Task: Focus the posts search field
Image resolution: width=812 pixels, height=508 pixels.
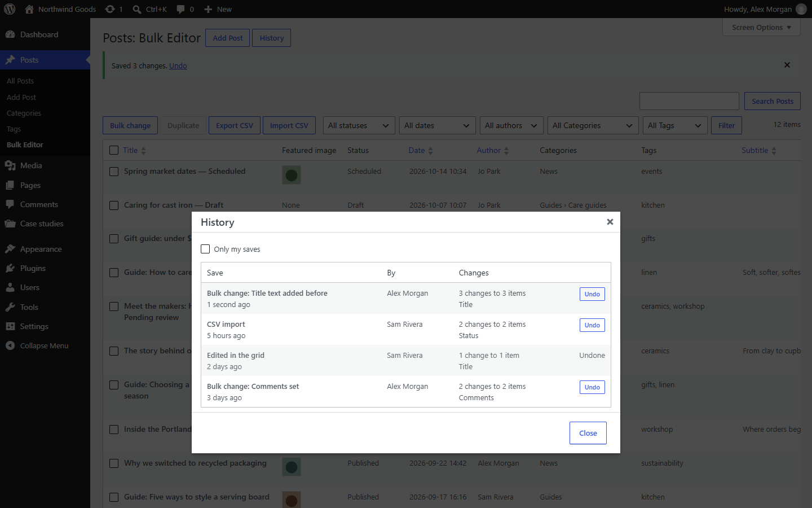Action: (689, 101)
